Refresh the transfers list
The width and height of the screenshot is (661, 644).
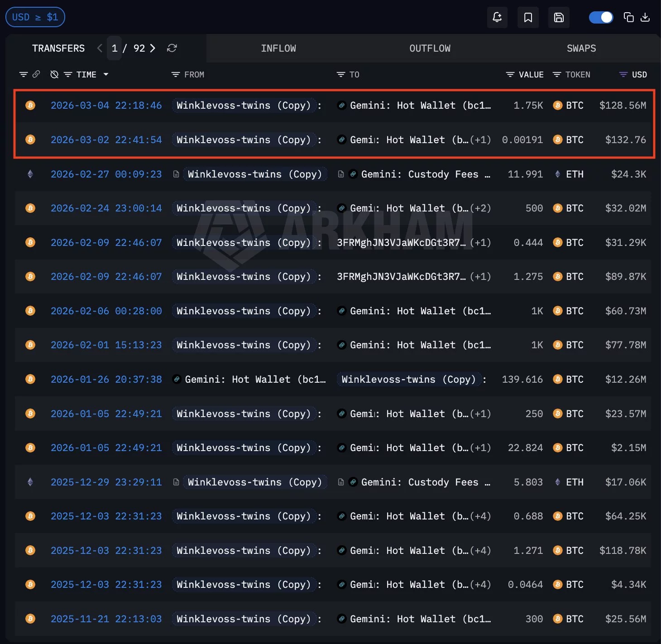(x=172, y=48)
